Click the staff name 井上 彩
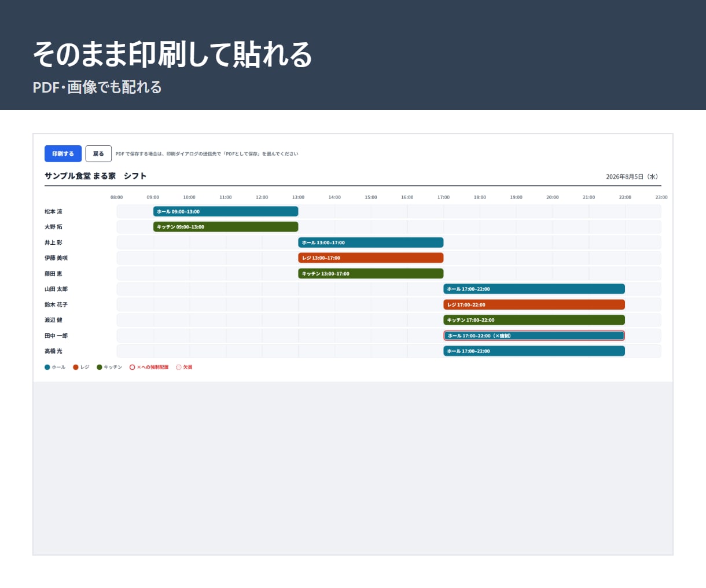706x588 pixels. [x=53, y=242]
